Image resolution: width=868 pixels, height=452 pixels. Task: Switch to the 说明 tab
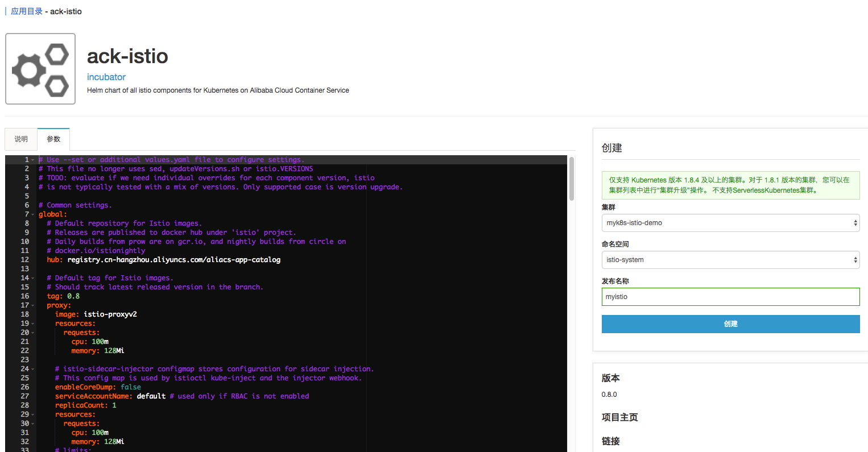[21, 139]
